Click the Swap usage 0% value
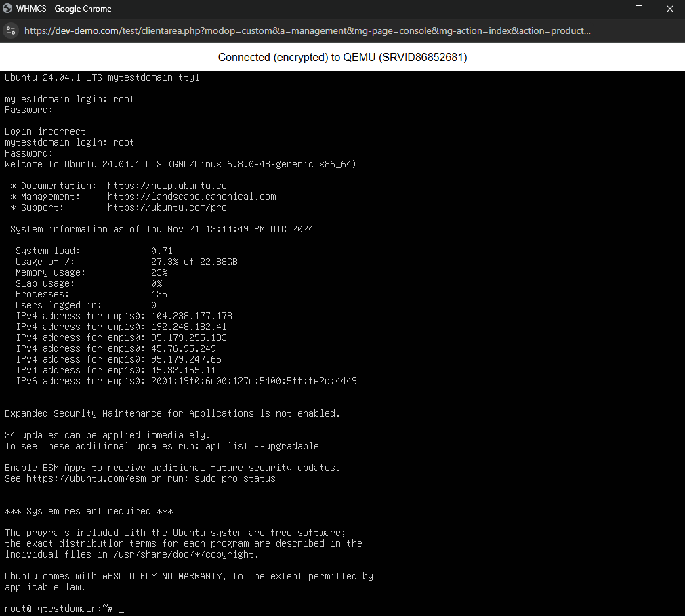685x616 pixels. coord(155,283)
